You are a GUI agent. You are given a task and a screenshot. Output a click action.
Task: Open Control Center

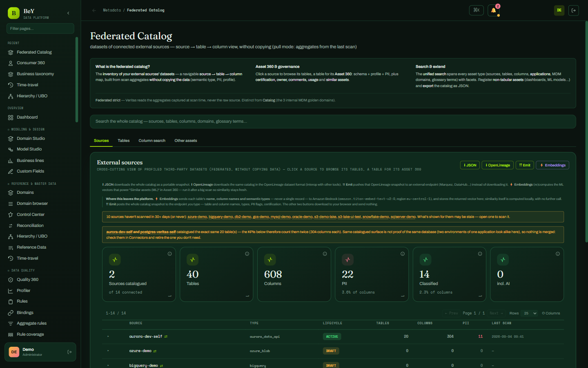pos(31,215)
